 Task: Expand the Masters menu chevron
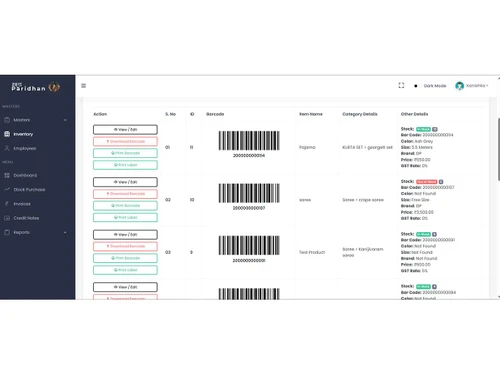pos(65,120)
